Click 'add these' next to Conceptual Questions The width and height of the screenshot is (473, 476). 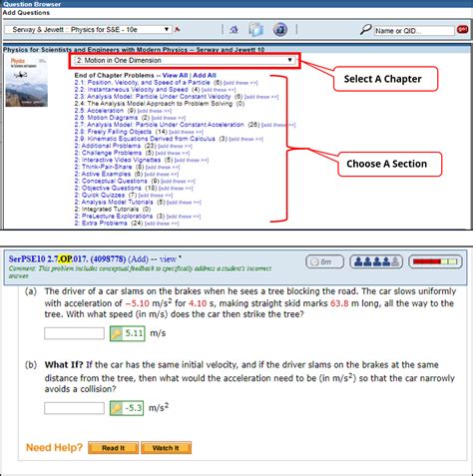178,182
